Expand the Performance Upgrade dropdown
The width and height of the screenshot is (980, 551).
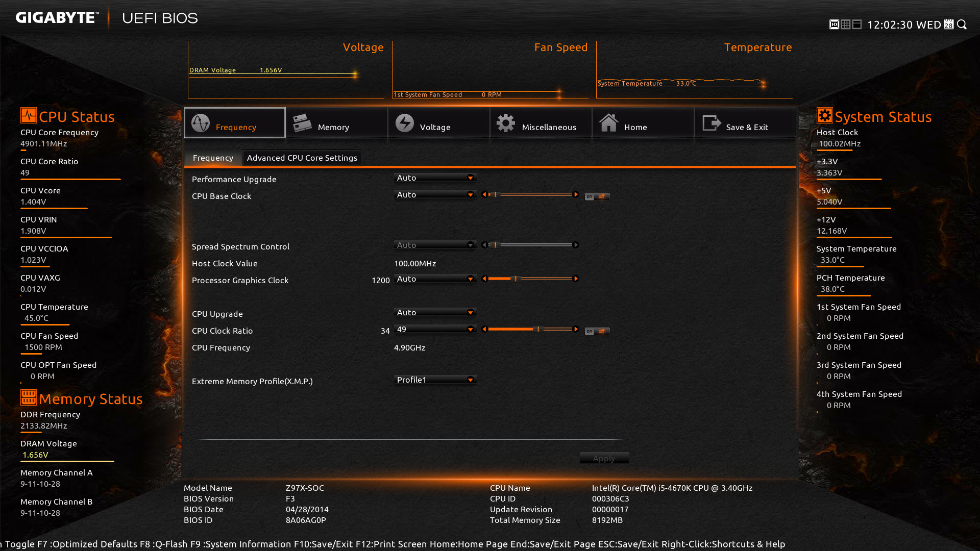tap(435, 178)
